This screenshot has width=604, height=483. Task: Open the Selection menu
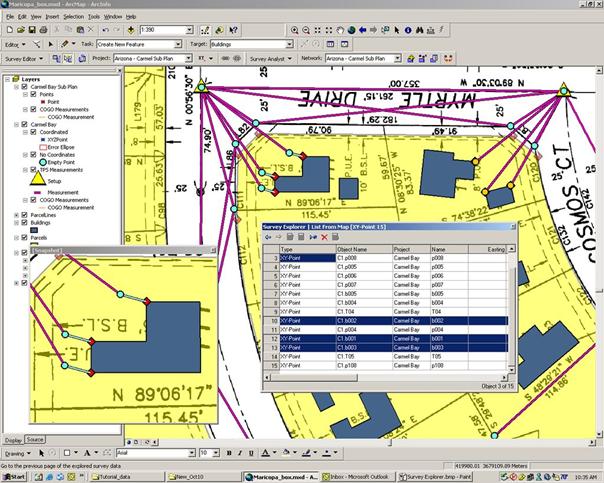point(73,17)
